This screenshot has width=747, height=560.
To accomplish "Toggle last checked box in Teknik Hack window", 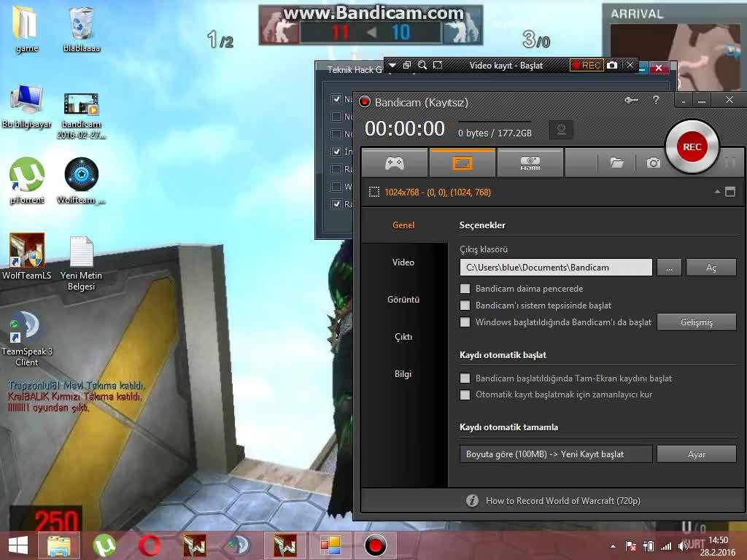I will point(336,204).
